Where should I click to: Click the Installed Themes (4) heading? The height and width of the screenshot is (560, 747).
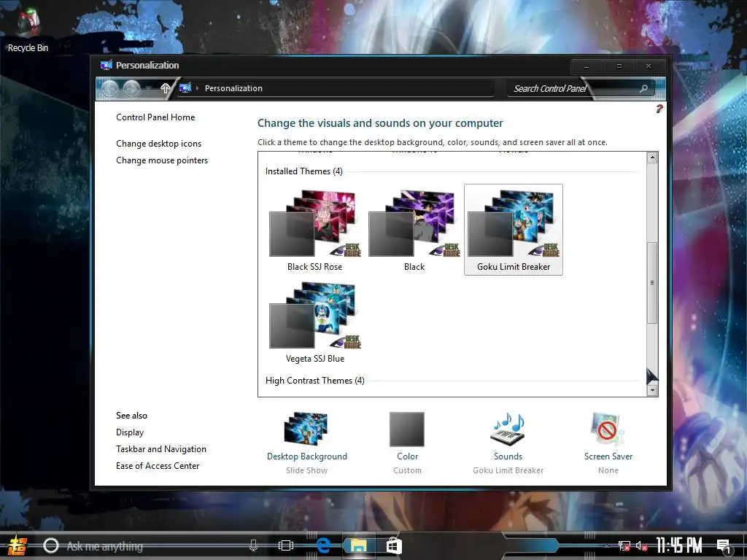304,171
